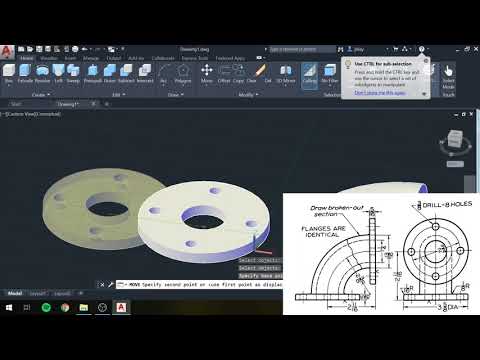Open the Collaborate ribbon tab

click(163, 58)
